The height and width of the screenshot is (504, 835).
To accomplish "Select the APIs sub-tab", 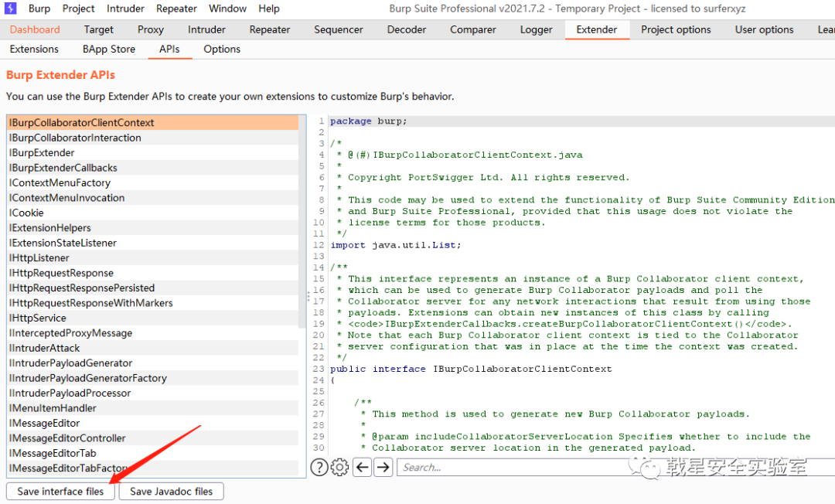I will tap(169, 49).
